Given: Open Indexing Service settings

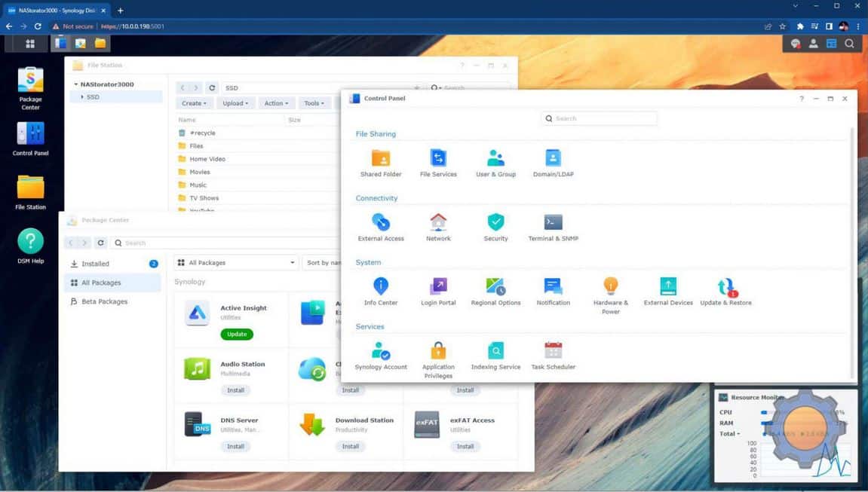Looking at the screenshot, I should 496,356.
